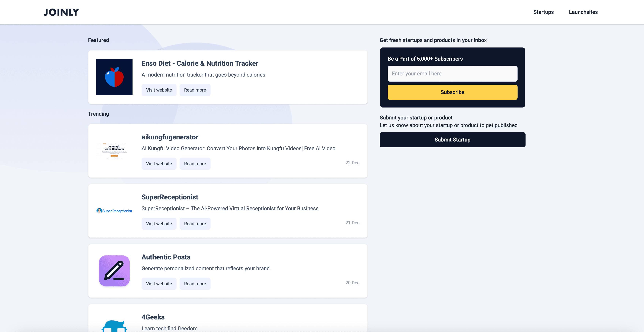The width and height of the screenshot is (644, 332).
Task: Click the '21 Dec' date text
Action: pos(352,223)
